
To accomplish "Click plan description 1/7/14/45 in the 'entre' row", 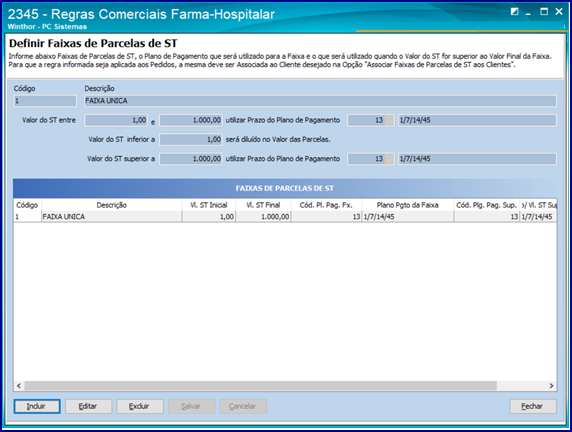I will click(x=477, y=120).
